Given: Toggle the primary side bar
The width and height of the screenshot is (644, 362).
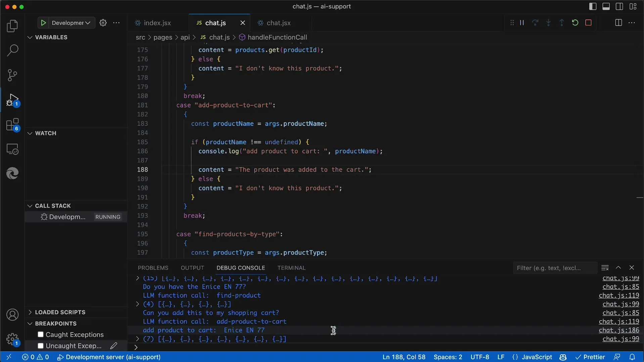Looking at the screenshot, I should [x=593, y=6].
